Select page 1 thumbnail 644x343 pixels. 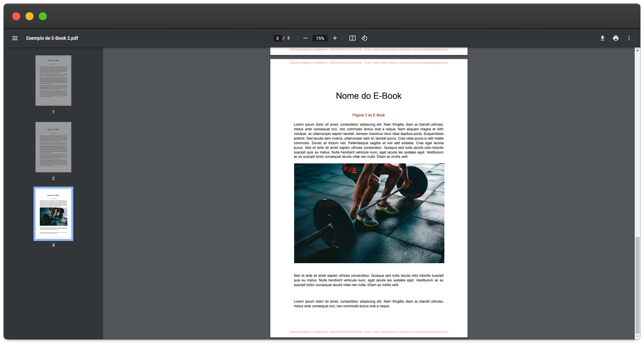pyautogui.click(x=53, y=81)
